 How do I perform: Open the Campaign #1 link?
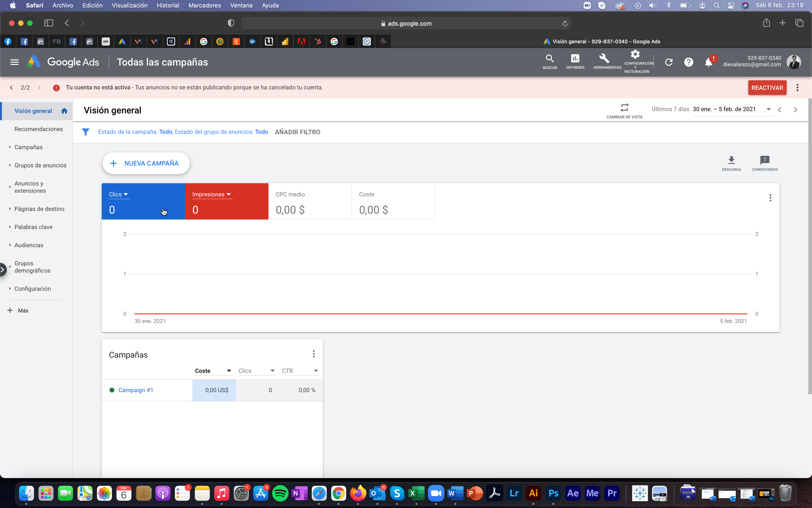click(x=135, y=390)
